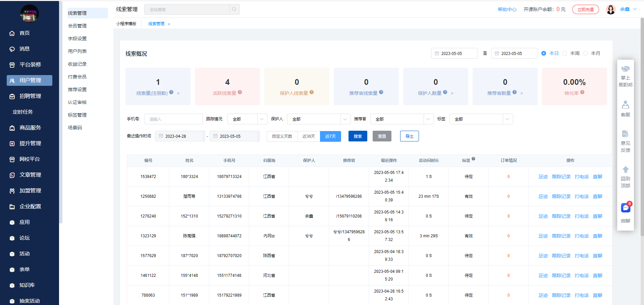Click the 回到顶部 arrow icon

626,169
